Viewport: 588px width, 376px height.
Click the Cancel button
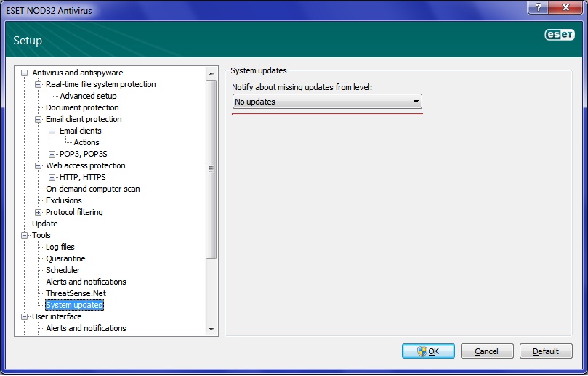point(487,351)
